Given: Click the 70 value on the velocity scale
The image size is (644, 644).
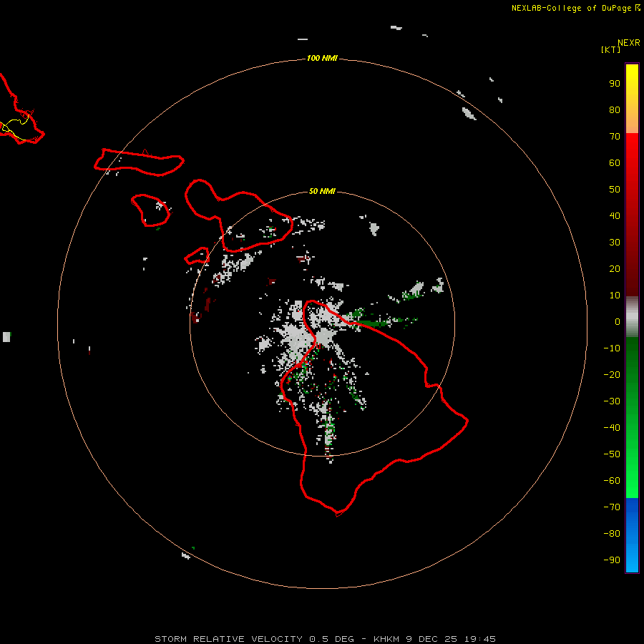Looking at the screenshot, I should coord(615,137).
